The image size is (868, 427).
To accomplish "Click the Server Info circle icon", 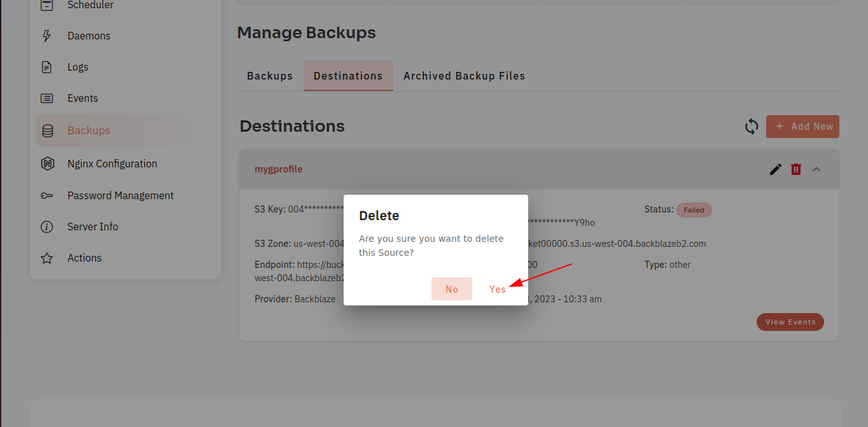I will pyautogui.click(x=46, y=227).
